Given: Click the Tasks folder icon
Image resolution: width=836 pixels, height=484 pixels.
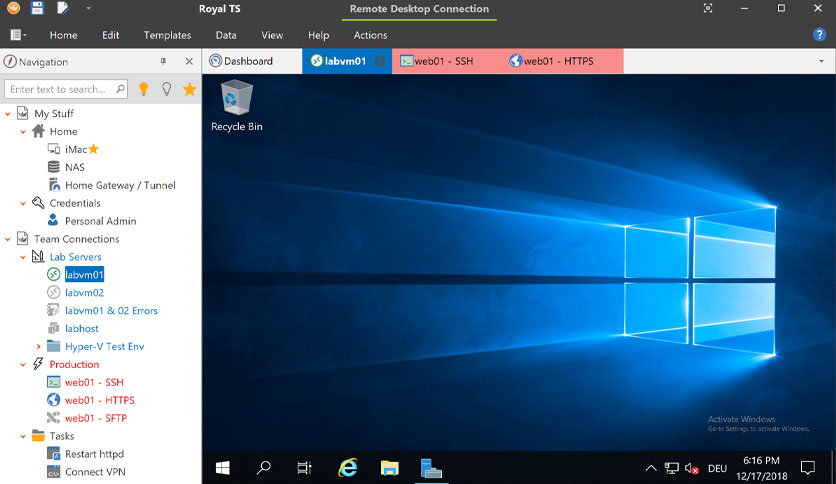Looking at the screenshot, I should (x=38, y=435).
